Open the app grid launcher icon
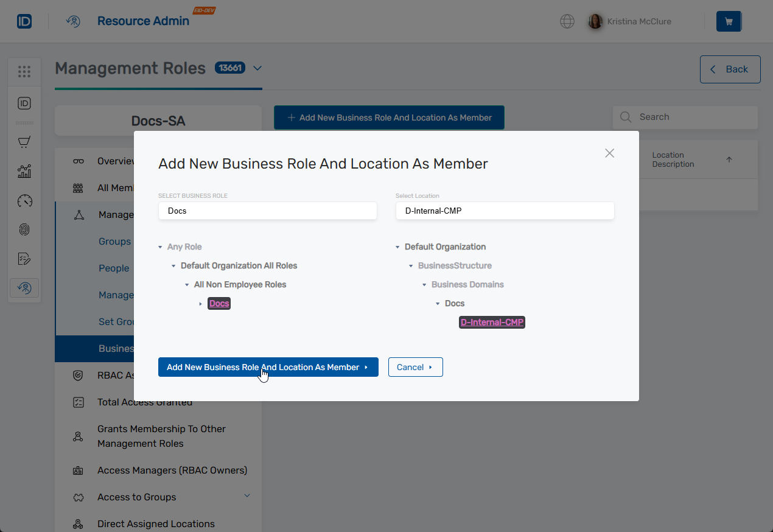The height and width of the screenshot is (532, 773). pyautogui.click(x=24, y=71)
